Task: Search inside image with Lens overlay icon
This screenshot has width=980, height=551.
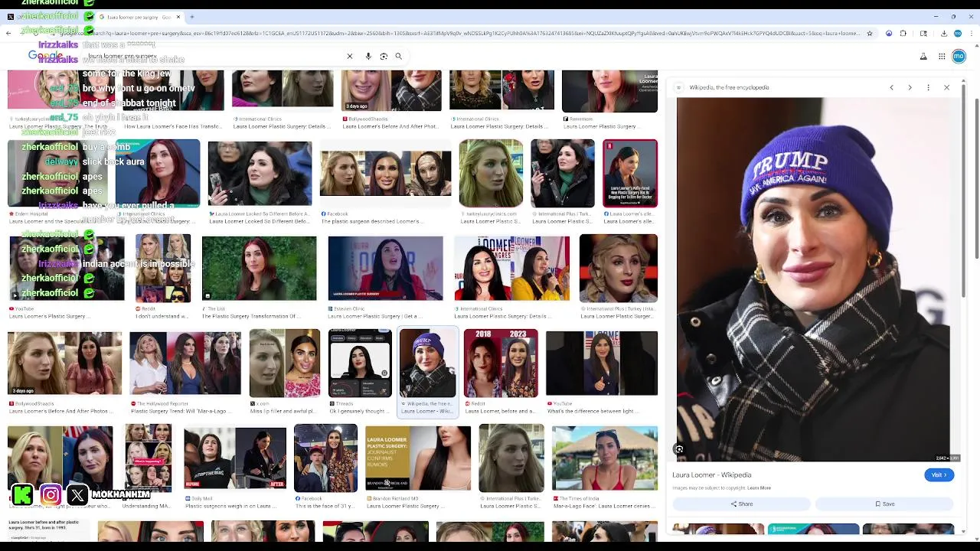Action: [x=679, y=450]
